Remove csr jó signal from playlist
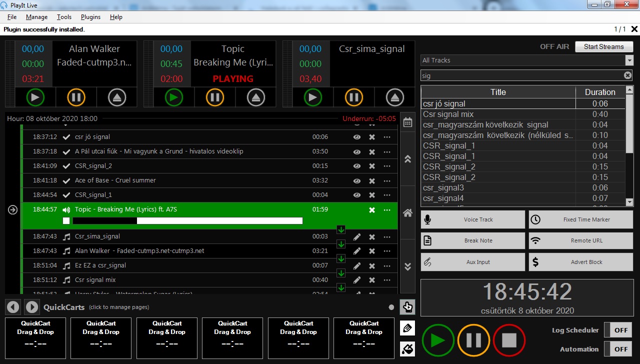Viewport: 640px width, 364px height. pos(372,137)
